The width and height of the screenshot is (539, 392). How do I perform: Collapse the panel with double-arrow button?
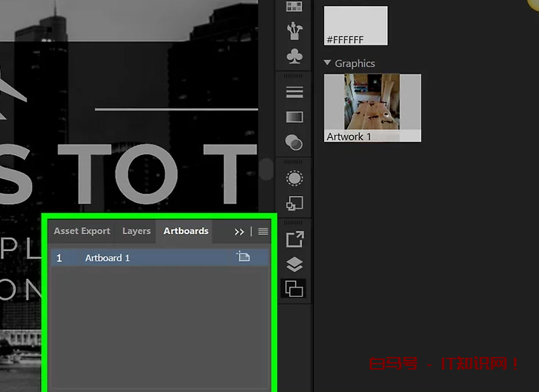pos(239,232)
